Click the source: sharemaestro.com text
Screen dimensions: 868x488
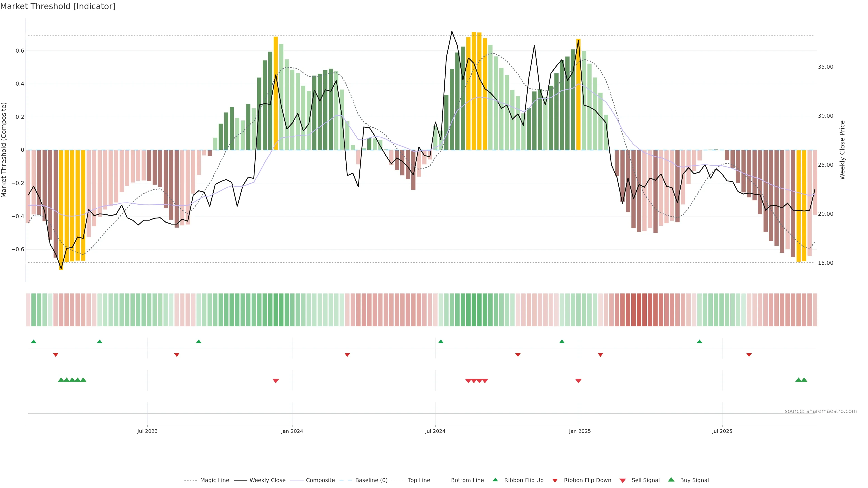[x=821, y=411]
